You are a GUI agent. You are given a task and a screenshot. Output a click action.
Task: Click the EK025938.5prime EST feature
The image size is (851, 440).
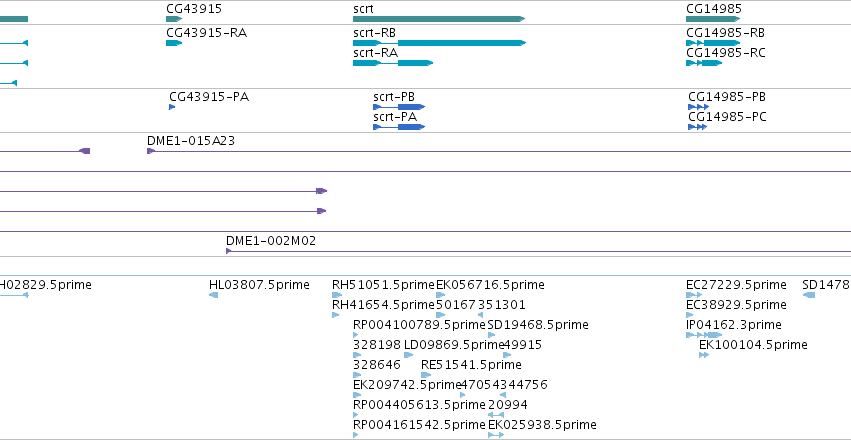tap(496, 435)
